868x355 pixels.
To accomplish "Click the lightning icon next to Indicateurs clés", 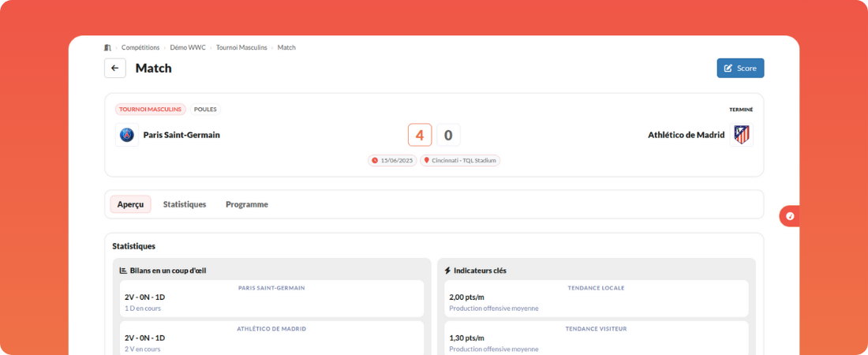I will click(448, 271).
